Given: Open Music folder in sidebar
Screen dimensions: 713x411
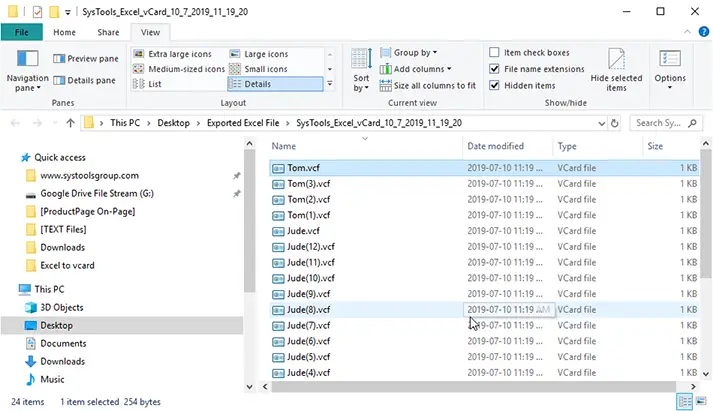Looking at the screenshot, I should click(52, 380).
